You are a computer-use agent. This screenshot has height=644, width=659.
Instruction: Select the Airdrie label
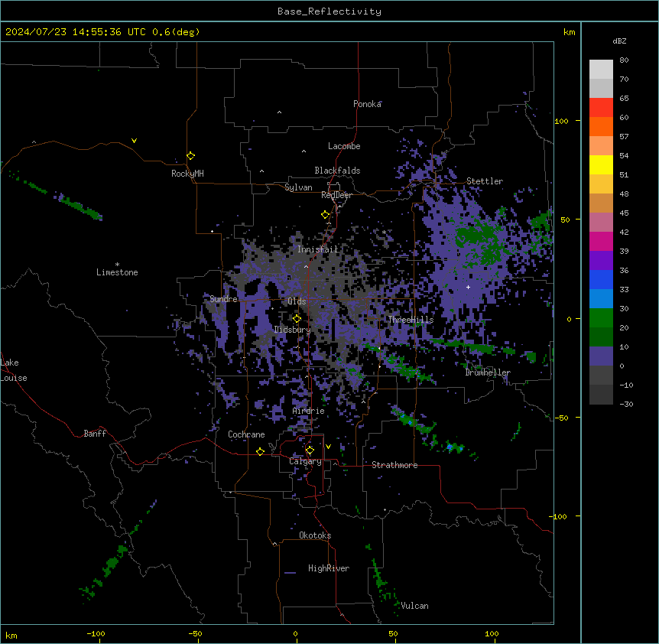pos(309,411)
